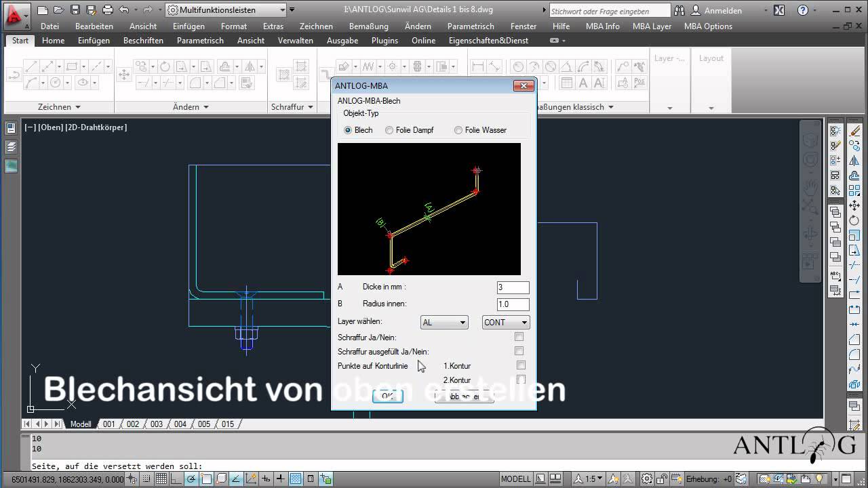This screenshot has width=868, height=488.
Task: Open the MBA Options menu
Action: (x=708, y=26)
